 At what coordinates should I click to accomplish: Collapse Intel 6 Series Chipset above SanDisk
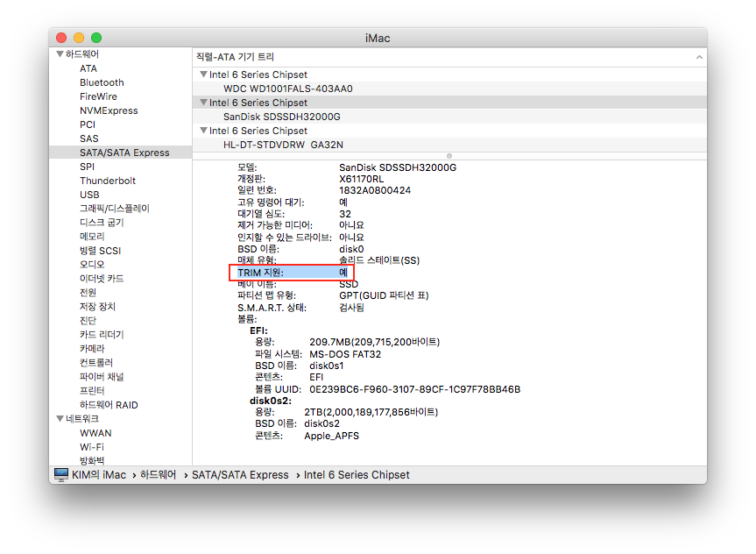click(x=203, y=103)
